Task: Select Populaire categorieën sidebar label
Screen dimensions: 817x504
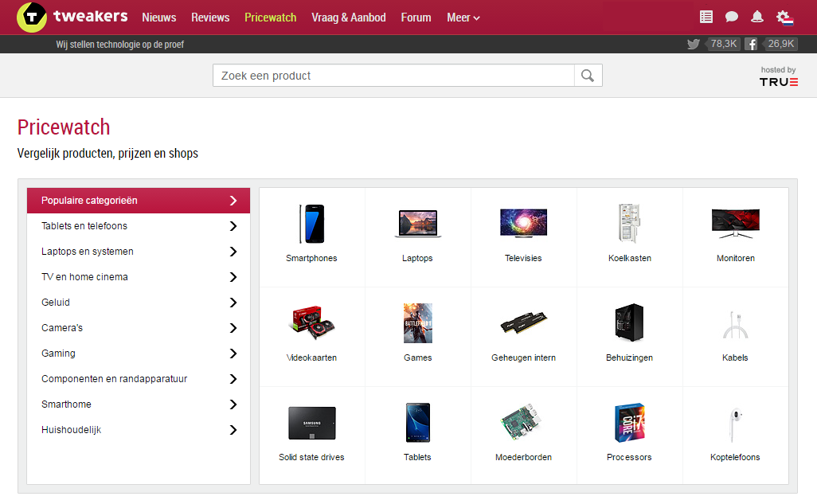Action: click(89, 201)
